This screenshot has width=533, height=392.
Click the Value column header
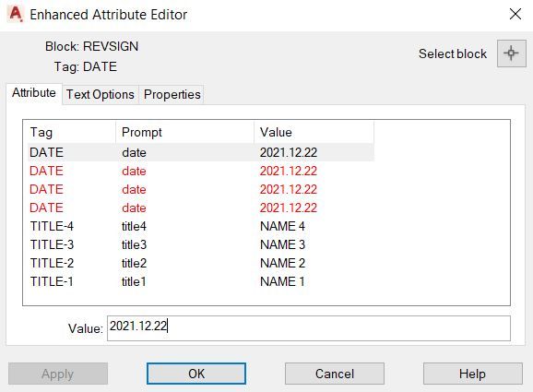point(314,132)
